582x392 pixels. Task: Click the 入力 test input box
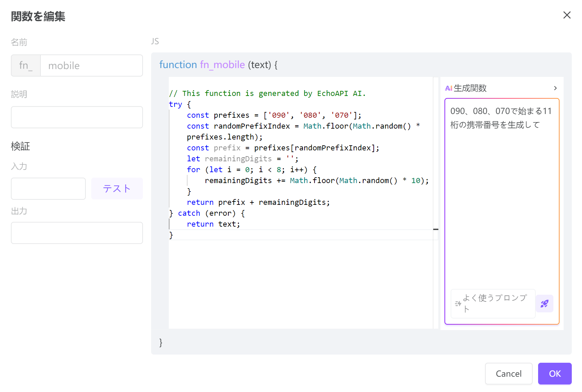(x=48, y=188)
